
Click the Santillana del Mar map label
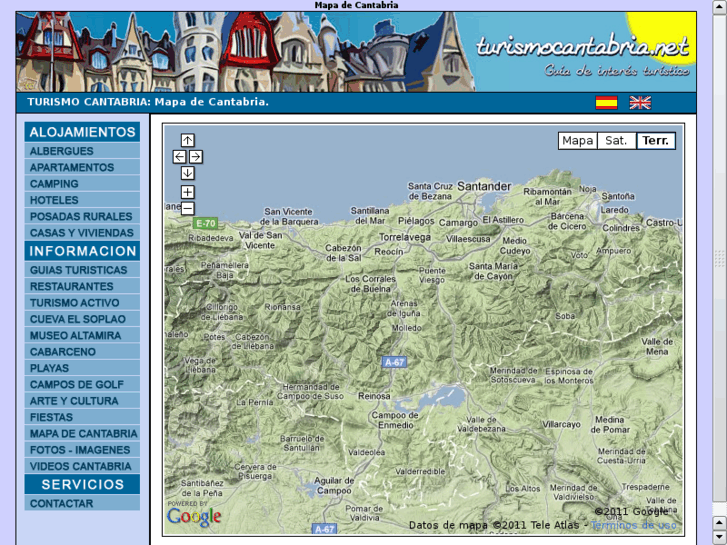(370, 216)
